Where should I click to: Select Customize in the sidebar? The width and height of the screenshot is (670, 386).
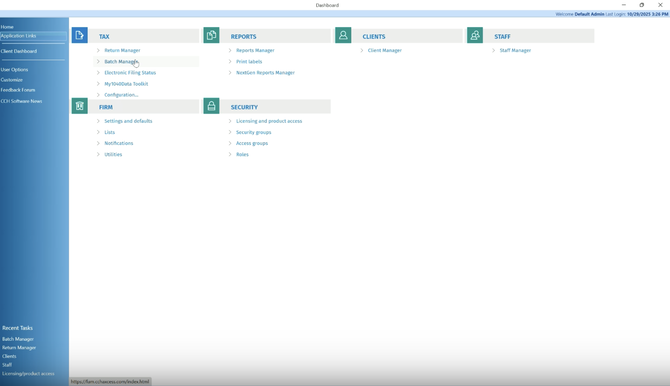12,80
